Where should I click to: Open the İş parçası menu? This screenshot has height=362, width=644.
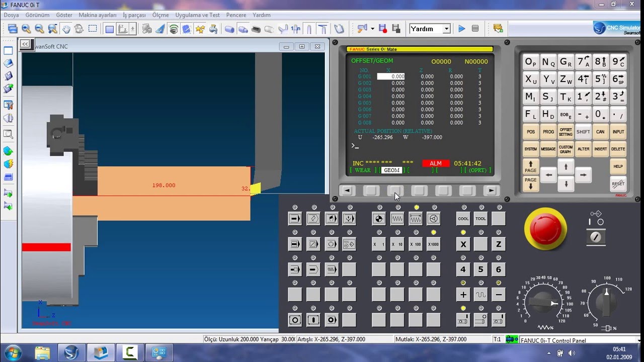pos(134,15)
